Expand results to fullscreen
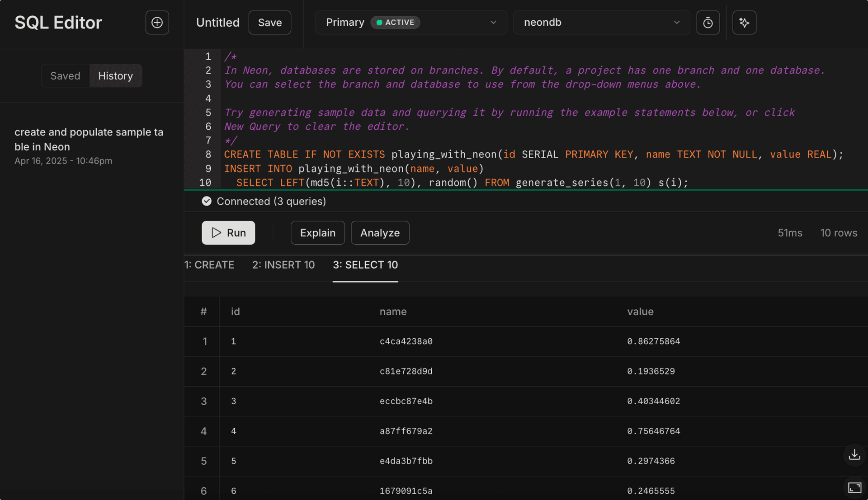This screenshot has width=868, height=500. point(854,488)
